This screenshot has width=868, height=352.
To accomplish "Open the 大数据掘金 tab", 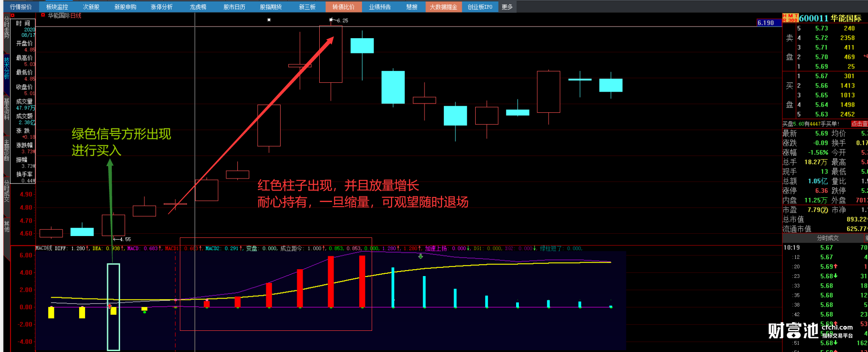I will (443, 7).
